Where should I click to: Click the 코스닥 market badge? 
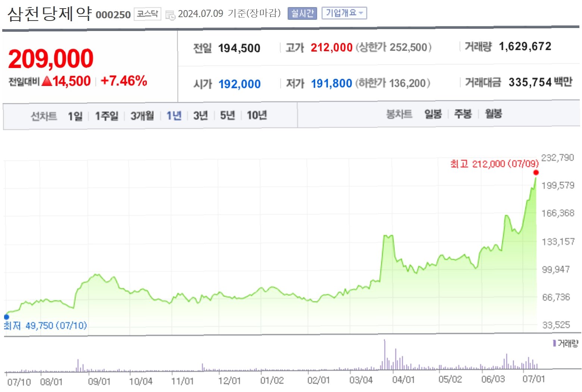tap(147, 14)
